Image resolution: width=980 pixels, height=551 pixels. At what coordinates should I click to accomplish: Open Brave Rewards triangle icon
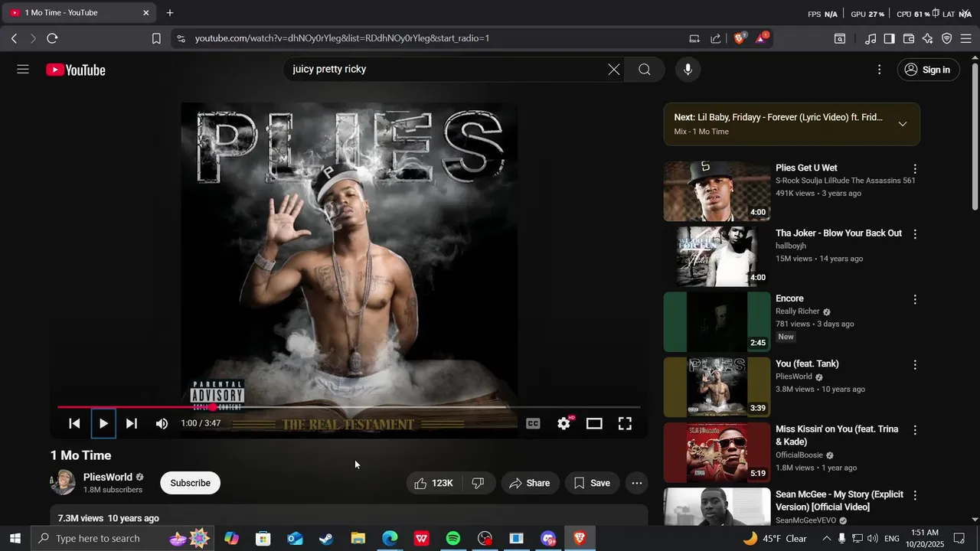click(x=762, y=38)
